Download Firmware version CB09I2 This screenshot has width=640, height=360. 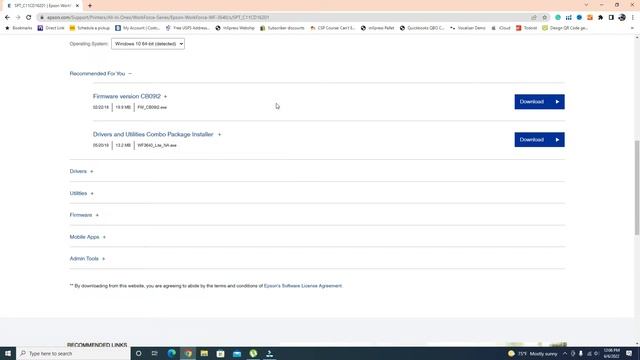(x=539, y=102)
